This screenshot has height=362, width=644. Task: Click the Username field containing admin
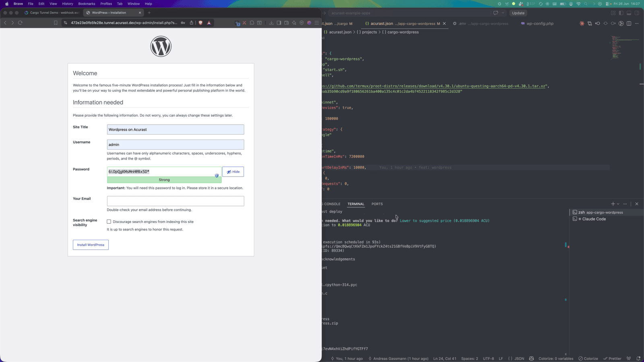click(x=175, y=144)
